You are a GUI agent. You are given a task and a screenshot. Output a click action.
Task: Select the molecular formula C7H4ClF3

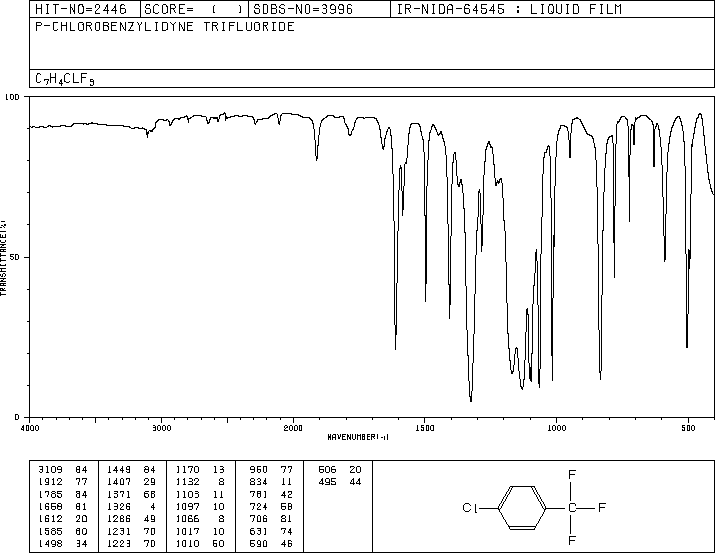tap(65, 79)
